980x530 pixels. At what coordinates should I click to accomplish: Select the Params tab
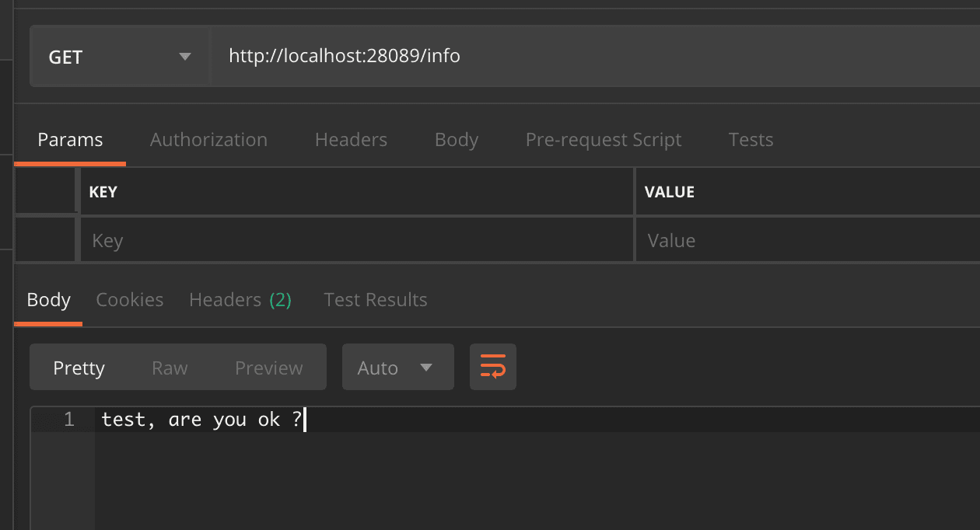point(70,140)
